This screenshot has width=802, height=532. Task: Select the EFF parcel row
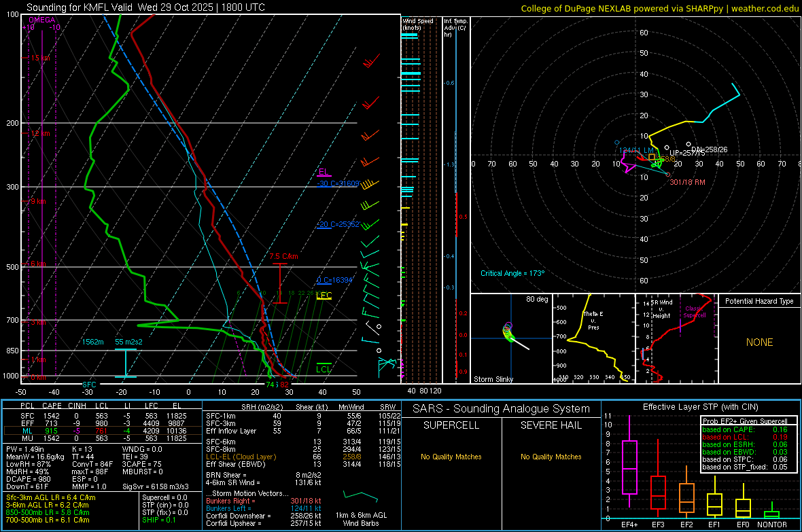(x=103, y=423)
